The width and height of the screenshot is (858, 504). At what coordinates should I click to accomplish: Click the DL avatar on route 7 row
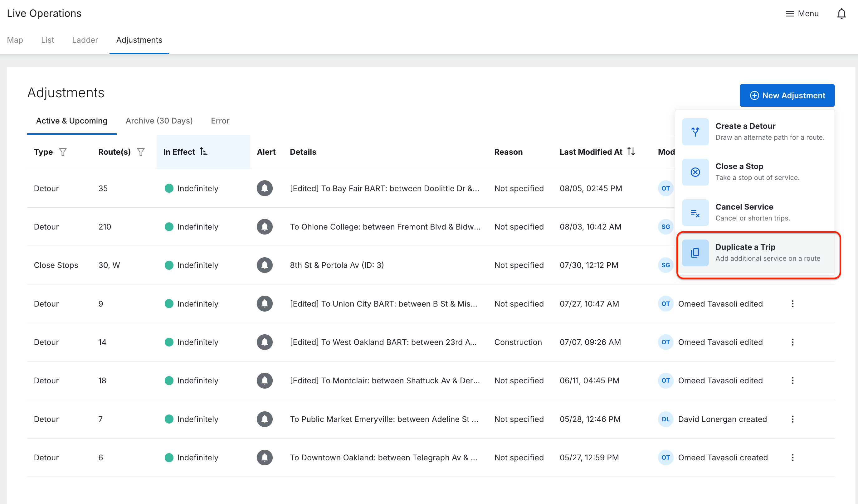tap(665, 419)
